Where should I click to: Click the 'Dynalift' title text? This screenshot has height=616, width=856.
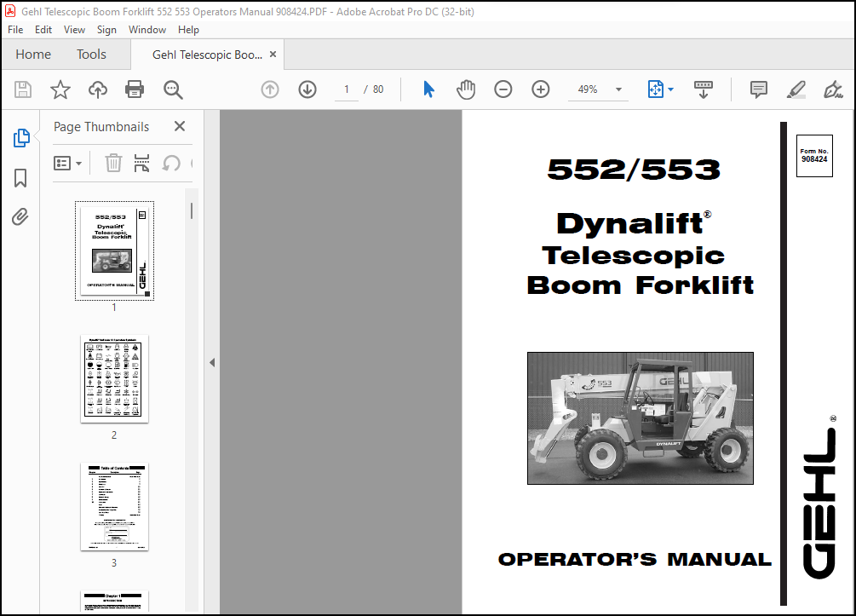[633, 223]
